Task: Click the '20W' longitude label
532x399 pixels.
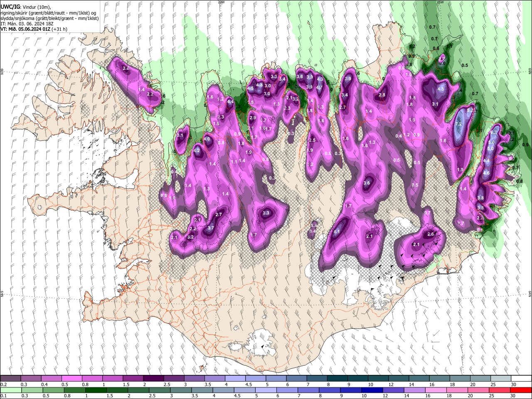Action: (x=221, y=2)
